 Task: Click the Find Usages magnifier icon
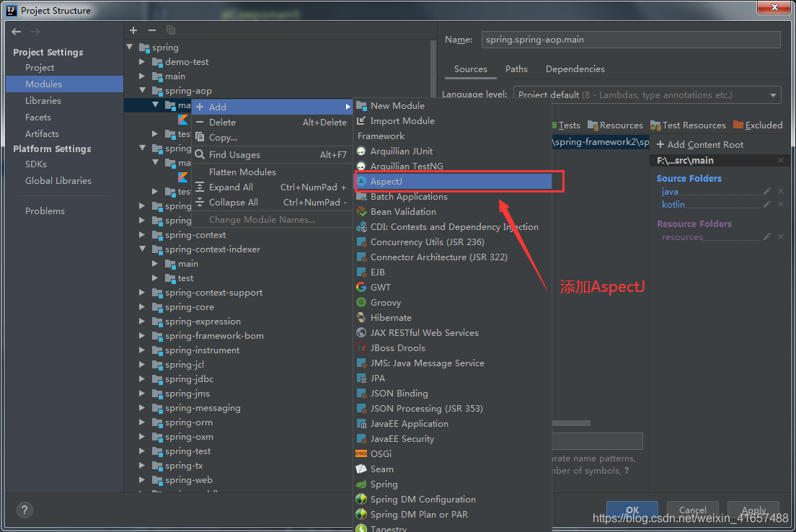(x=200, y=154)
